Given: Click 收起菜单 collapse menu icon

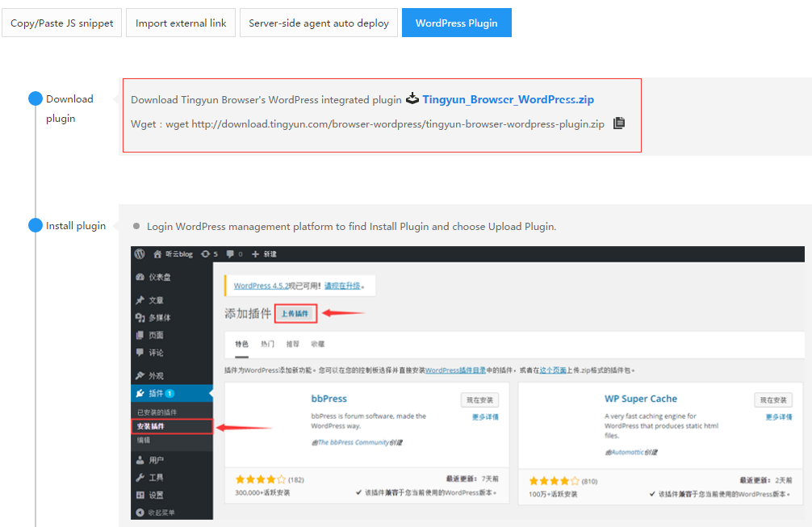Looking at the screenshot, I should pyautogui.click(x=140, y=512).
